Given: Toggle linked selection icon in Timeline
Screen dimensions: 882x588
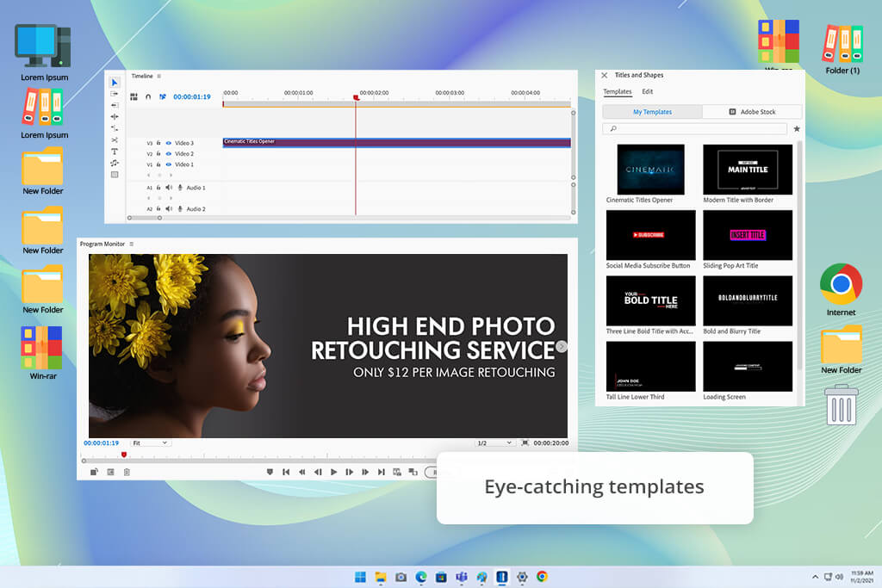Looking at the screenshot, I should tap(163, 96).
